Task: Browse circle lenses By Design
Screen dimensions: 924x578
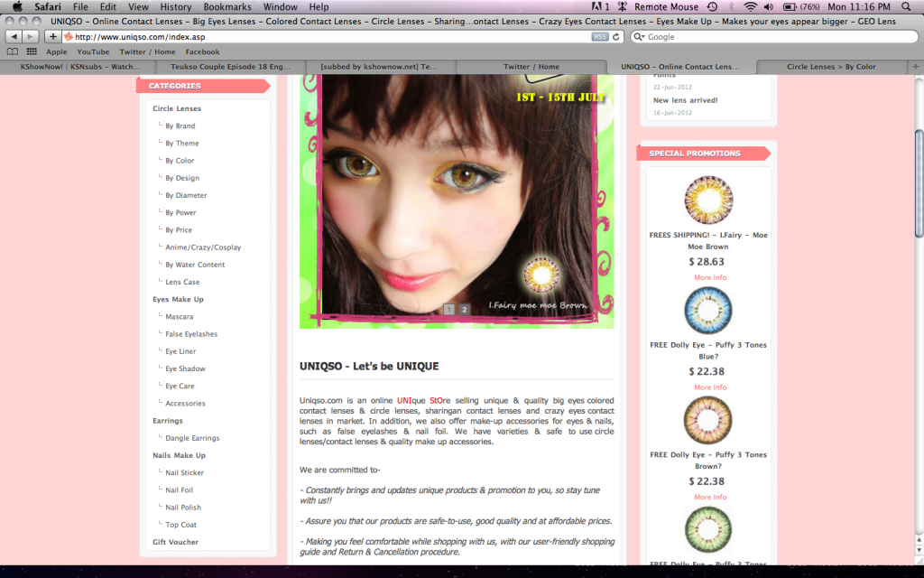Action: (182, 178)
